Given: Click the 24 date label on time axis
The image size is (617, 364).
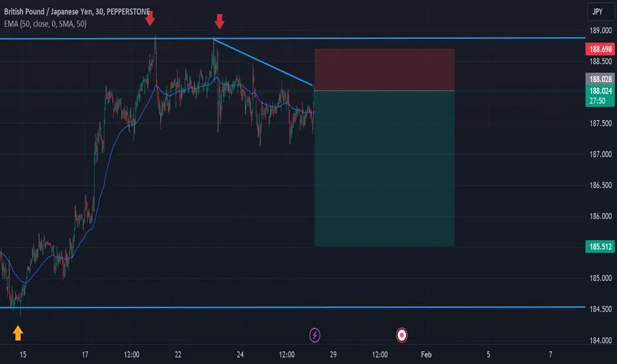Looking at the screenshot, I should point(240,355).
